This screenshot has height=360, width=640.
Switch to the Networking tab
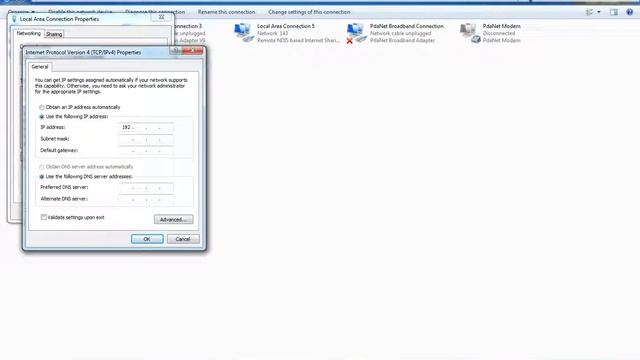(28, 33)
